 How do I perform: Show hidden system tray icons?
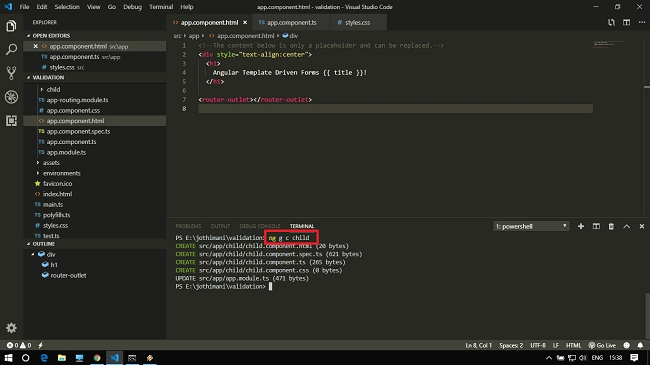(x=549, y=358)
